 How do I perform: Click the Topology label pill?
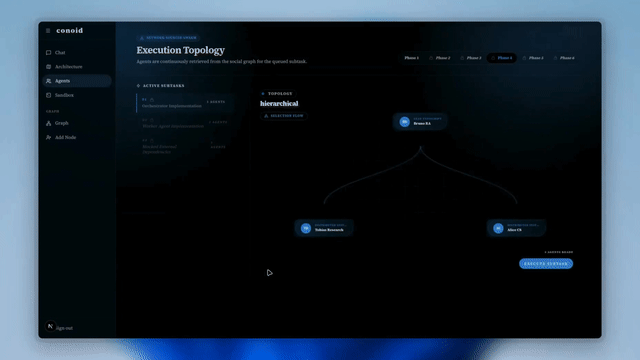278,93
